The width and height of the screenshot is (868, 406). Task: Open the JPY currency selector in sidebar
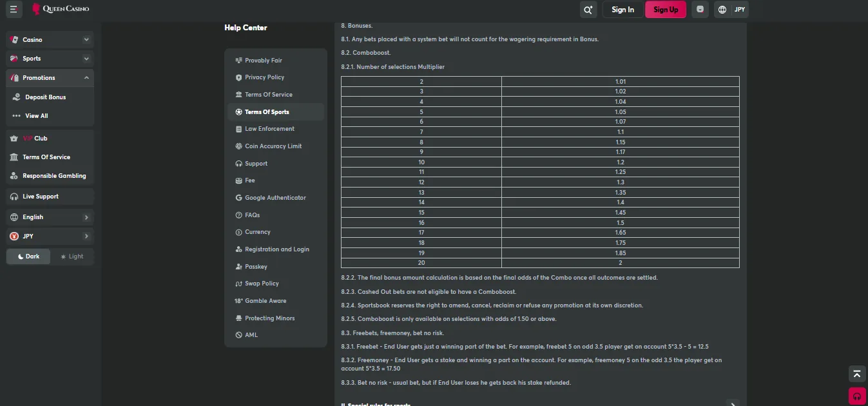coord(50,237)
